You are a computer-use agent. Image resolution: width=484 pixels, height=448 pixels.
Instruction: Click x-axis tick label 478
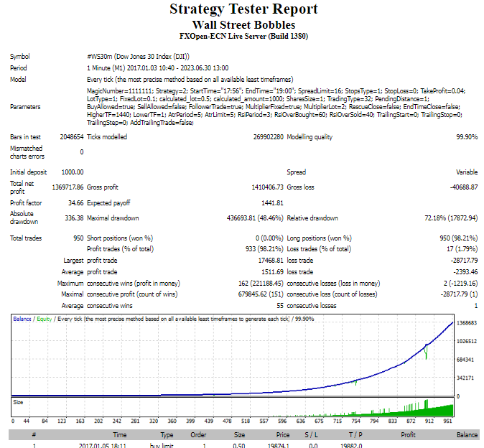pyautogui.click(x=227, y=421)
